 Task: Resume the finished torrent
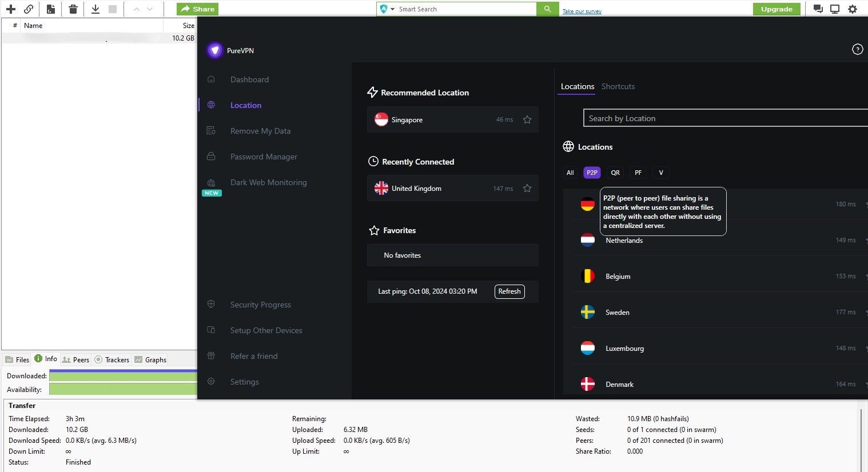(95, 9)
